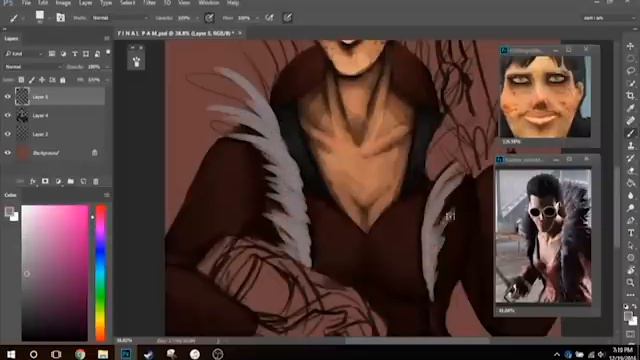Select the Move tool
640x360 pixels.
pyautogui.click(x=631, y=46)
